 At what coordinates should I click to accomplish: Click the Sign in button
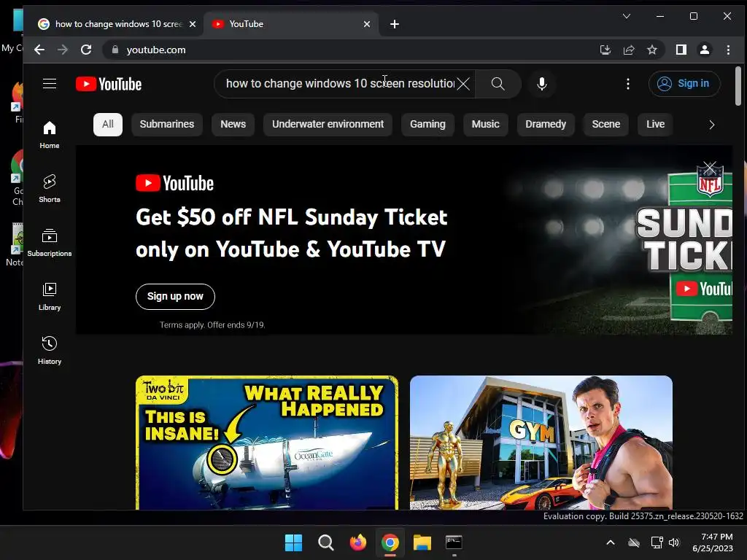click(684, 84)
